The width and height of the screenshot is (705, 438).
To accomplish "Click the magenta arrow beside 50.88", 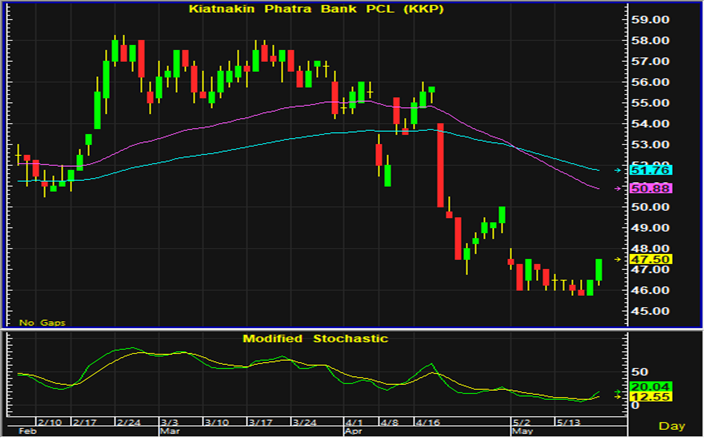I will click(618, 188).
